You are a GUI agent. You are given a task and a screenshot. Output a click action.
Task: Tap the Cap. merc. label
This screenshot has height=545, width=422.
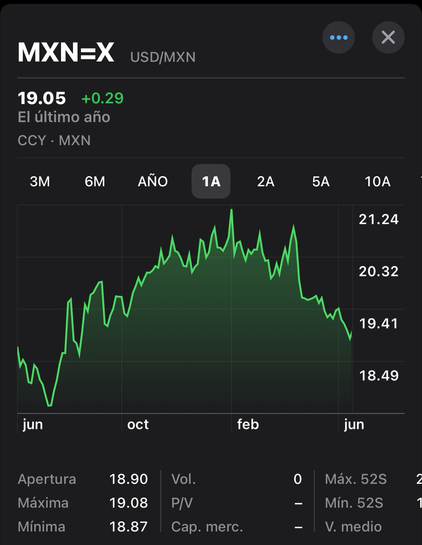coord(207,527)
